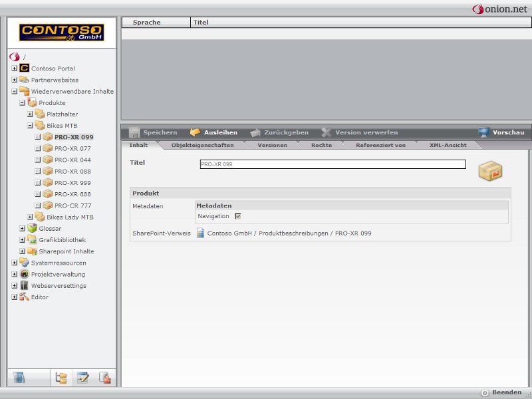
Task: Click the Ausleihen checkout icon
Action: [195, 132]
